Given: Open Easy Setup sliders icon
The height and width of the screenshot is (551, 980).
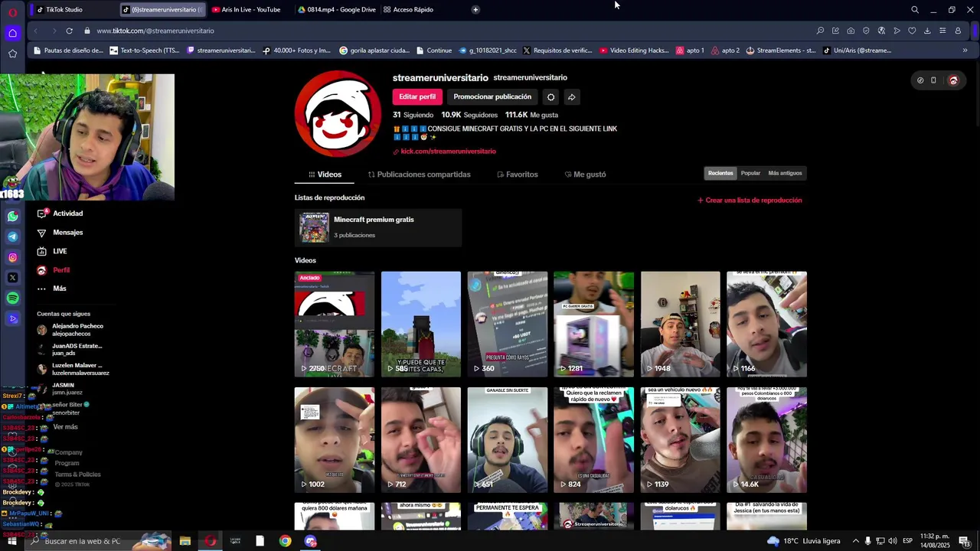Looking at the screenshot, I should pyautogui.click(x=942, y=31).
